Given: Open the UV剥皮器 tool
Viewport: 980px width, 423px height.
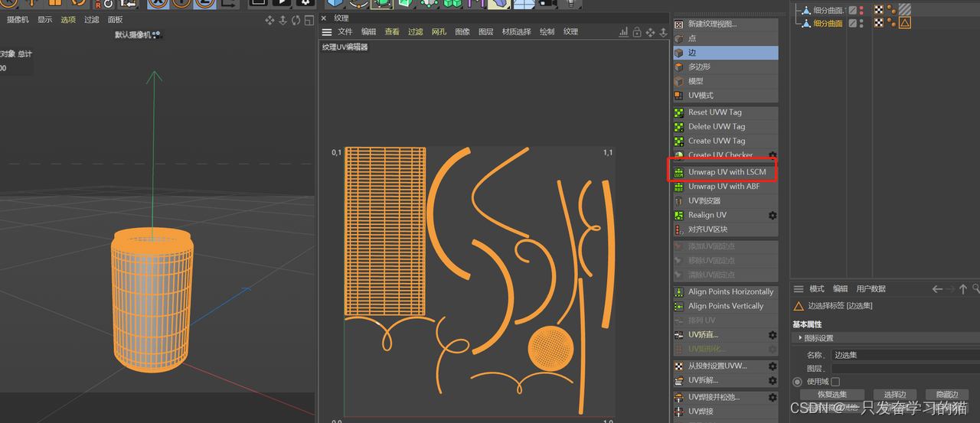Looking at the screenshot, I should [x=725, y=201].
